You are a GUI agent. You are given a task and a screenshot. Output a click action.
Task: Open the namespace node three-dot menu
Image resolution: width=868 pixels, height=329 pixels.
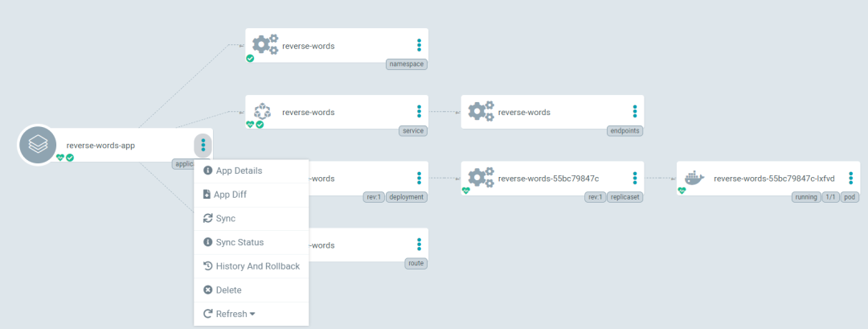pyautogui.click(x=419, y=45)
